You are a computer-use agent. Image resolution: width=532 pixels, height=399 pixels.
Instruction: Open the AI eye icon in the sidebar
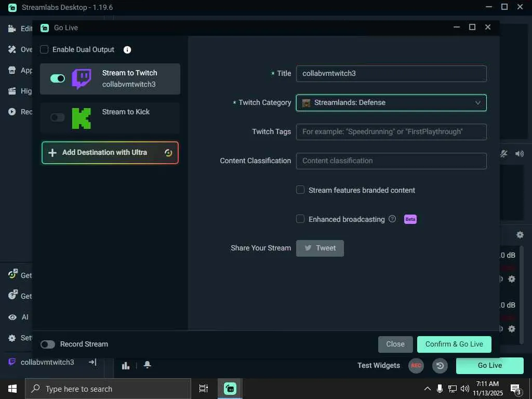click(12, 317)
